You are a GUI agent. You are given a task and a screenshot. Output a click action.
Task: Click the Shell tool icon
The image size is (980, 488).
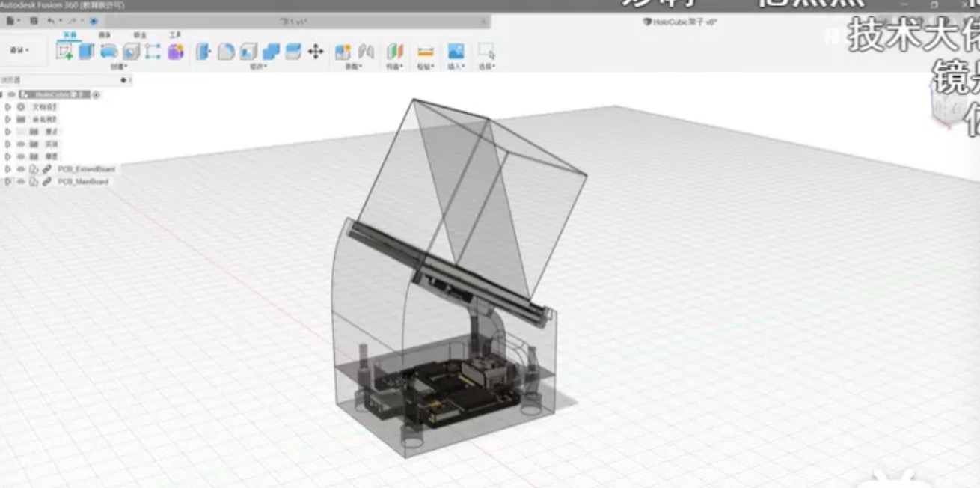(x=248, y=52)
